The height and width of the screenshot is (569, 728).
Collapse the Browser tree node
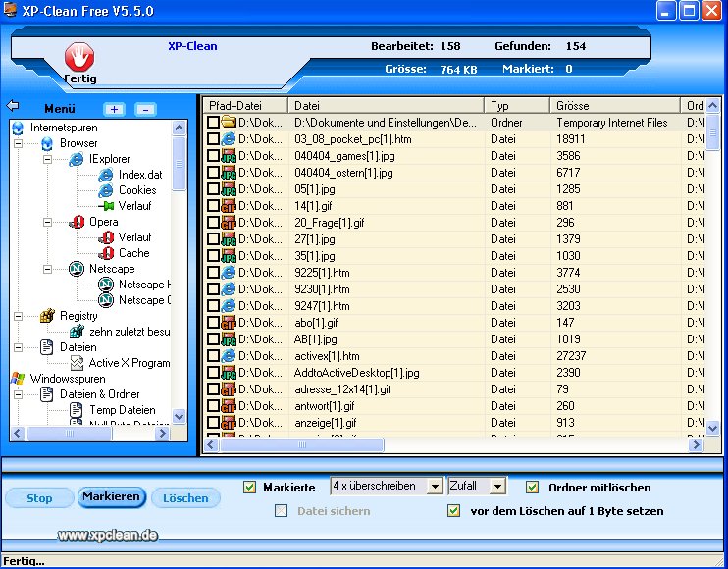[x=18, y=144]
